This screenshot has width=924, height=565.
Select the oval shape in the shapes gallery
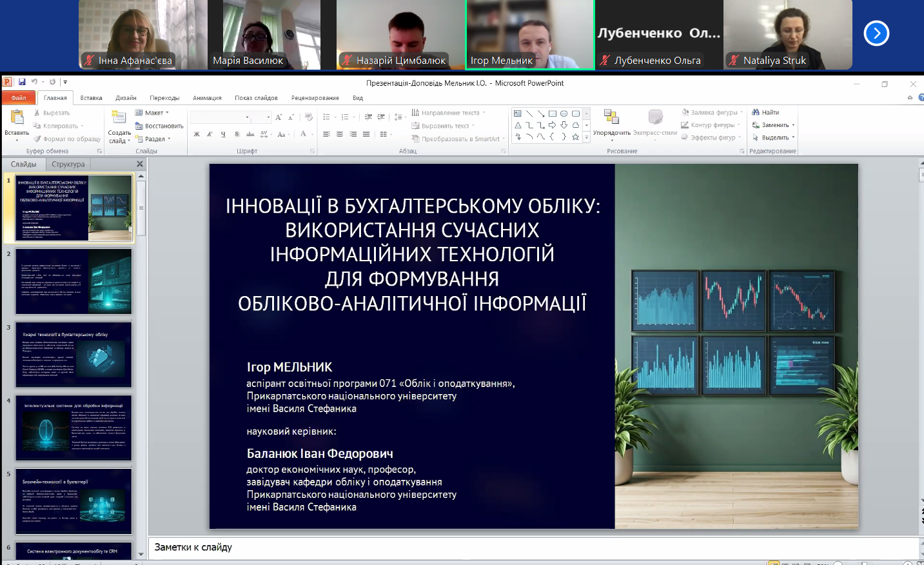(x=564, y=114)
